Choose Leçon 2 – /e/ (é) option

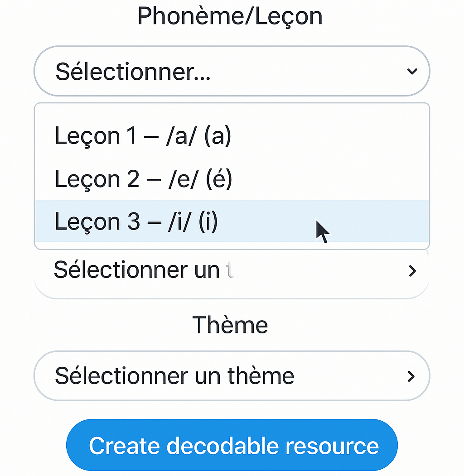point(143,178)
